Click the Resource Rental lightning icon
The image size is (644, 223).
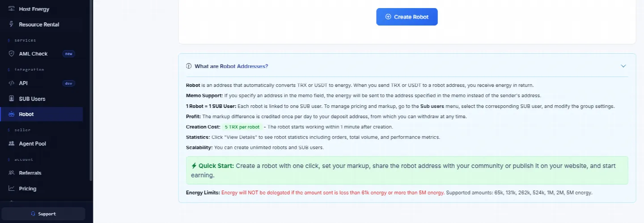pos(12,24)
